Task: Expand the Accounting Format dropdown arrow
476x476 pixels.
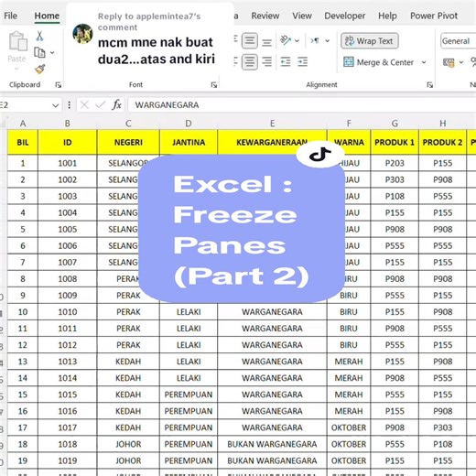Action: coord(461,62)
